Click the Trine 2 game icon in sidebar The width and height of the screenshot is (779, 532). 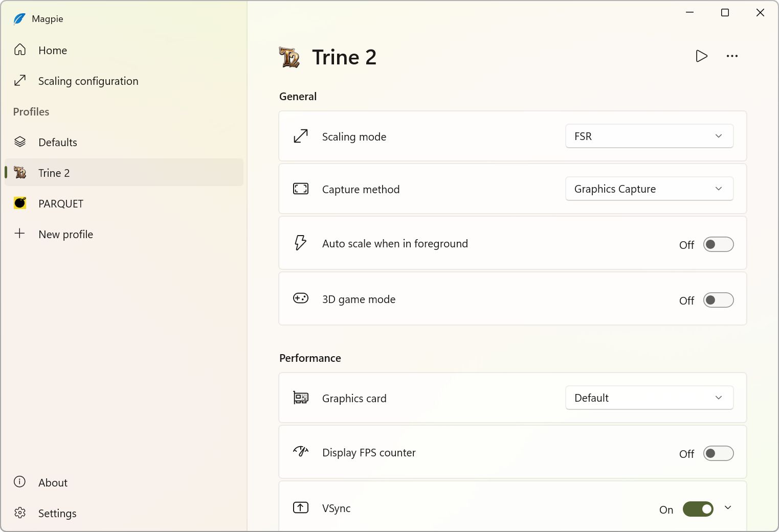(20, 173)
